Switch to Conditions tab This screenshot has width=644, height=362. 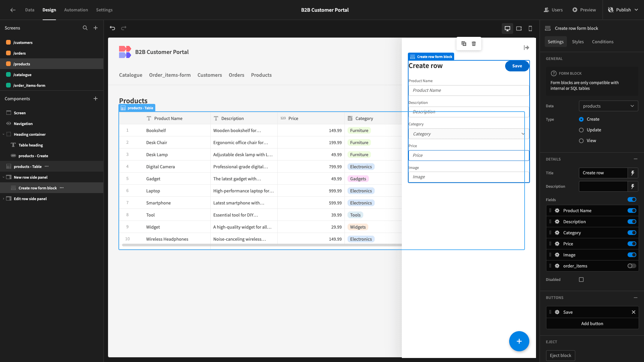[602, 42]
